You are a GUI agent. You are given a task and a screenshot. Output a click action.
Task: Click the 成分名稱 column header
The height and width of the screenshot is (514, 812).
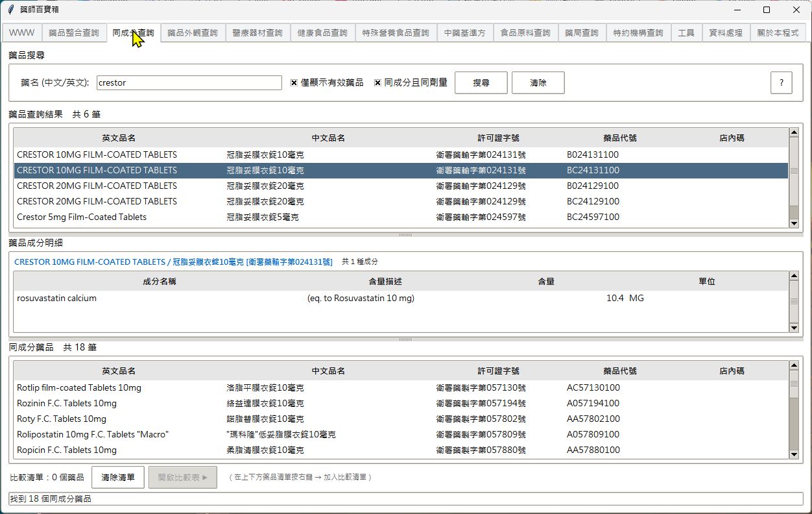point(160,282)
